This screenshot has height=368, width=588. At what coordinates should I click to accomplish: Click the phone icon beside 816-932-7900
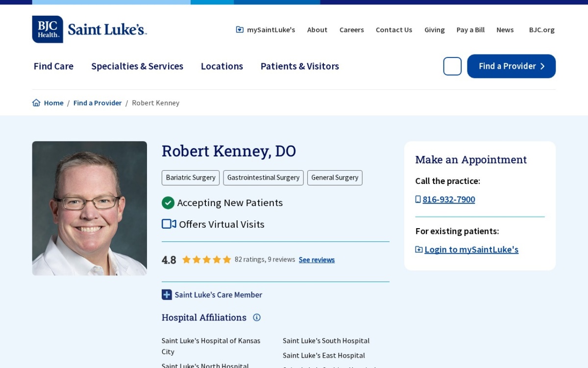(418, 199)
